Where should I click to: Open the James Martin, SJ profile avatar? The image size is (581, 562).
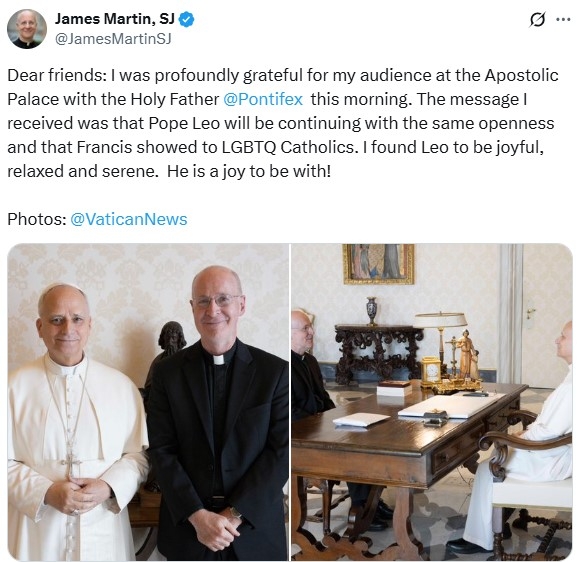click(27, 29)
